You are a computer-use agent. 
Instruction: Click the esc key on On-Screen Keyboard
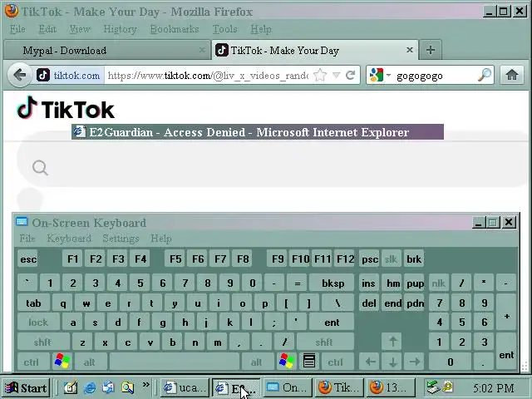(28, 259)
